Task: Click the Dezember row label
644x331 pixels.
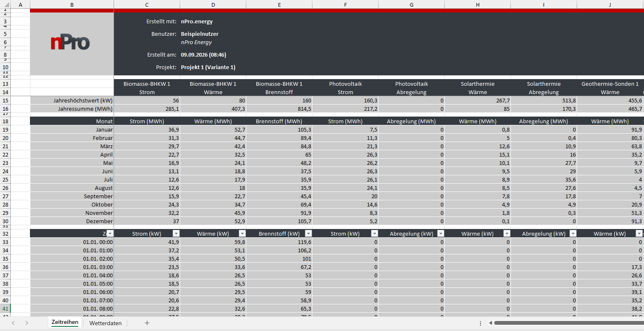Action: [72, 221]
